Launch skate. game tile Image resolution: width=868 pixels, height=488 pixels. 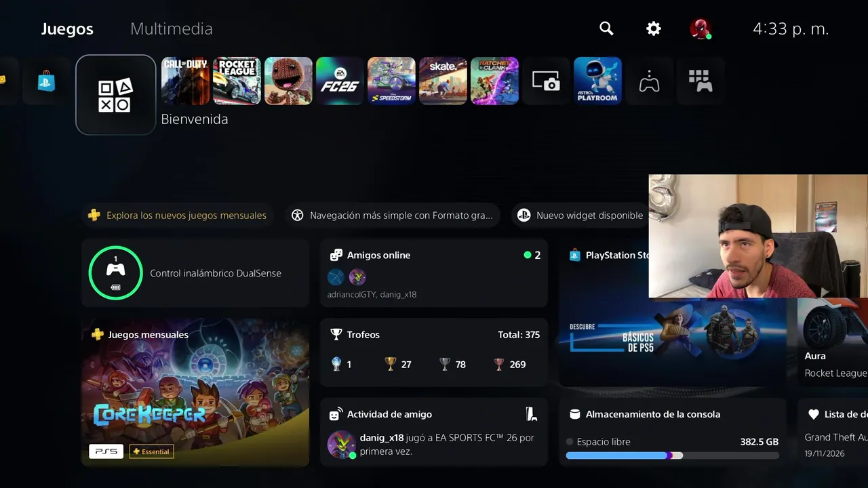tap(443, 81)
